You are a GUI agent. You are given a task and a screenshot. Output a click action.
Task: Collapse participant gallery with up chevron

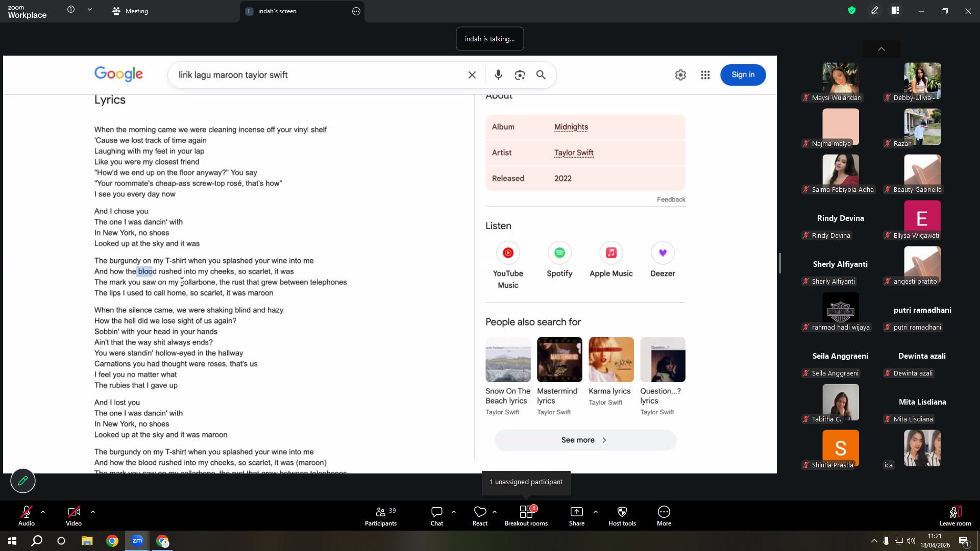881,49
